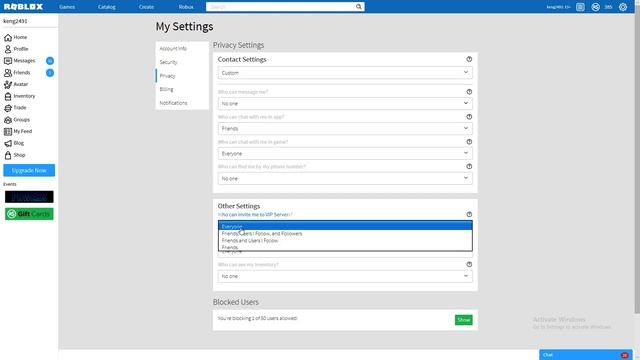The height and width of the screenshot is (360, 640).
Task: Click the Gift Cards banner
Action: (x=29, y=214)
